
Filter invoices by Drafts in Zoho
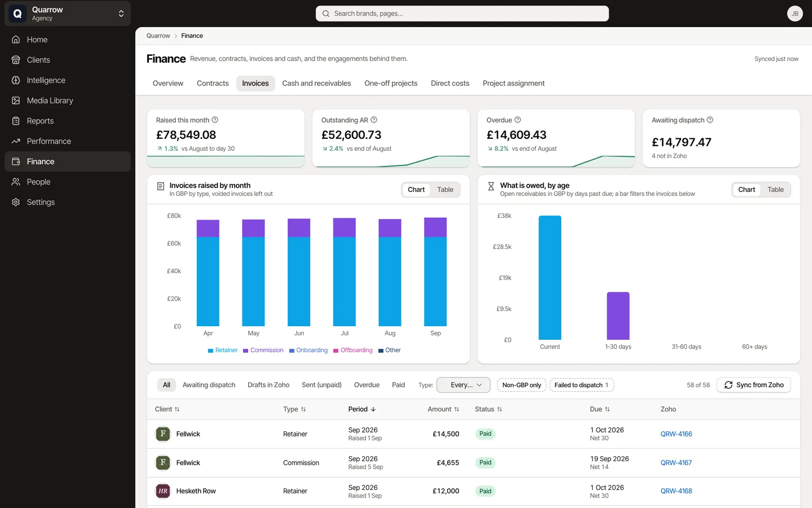pyautogui.click(x=268, y=385)
